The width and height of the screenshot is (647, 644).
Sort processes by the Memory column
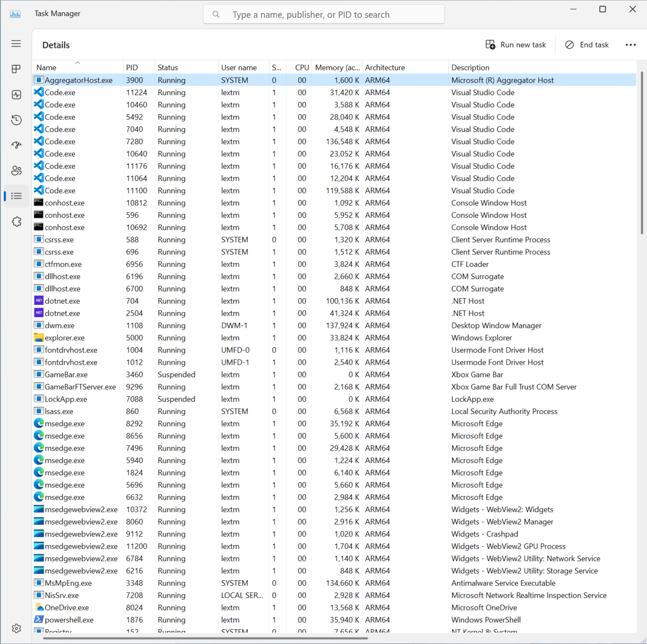[x=337, y=67]
